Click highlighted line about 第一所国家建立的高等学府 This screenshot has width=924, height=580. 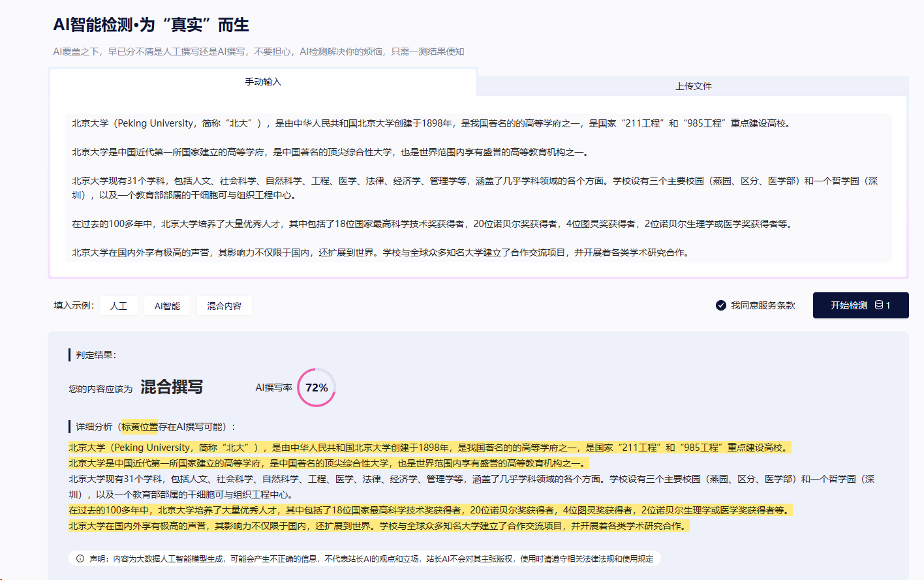click(x=329, y=463)
